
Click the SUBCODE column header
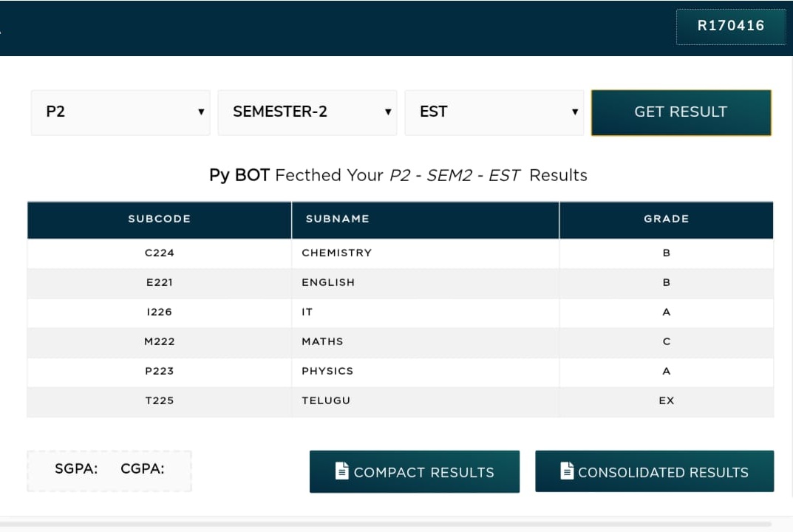[160, 219]
